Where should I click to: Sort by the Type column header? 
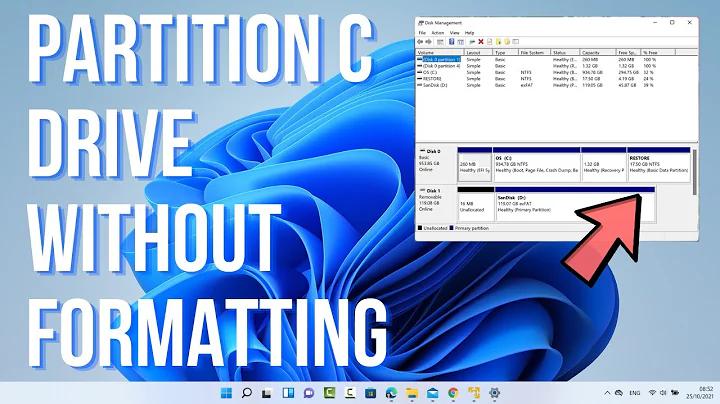click(x=506, y=53)
